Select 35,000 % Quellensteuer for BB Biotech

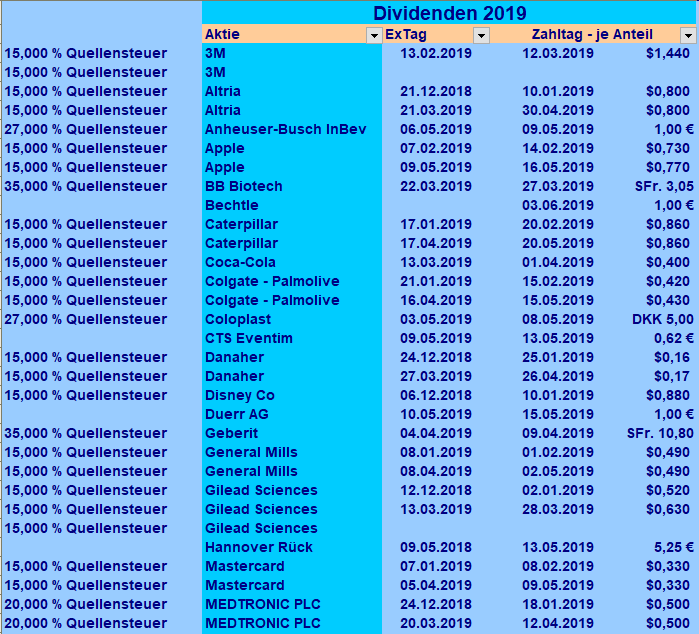click(x=86, y=186)
